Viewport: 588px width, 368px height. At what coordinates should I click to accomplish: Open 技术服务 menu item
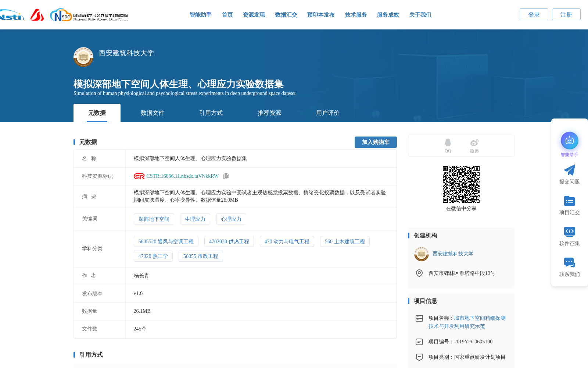356,15
